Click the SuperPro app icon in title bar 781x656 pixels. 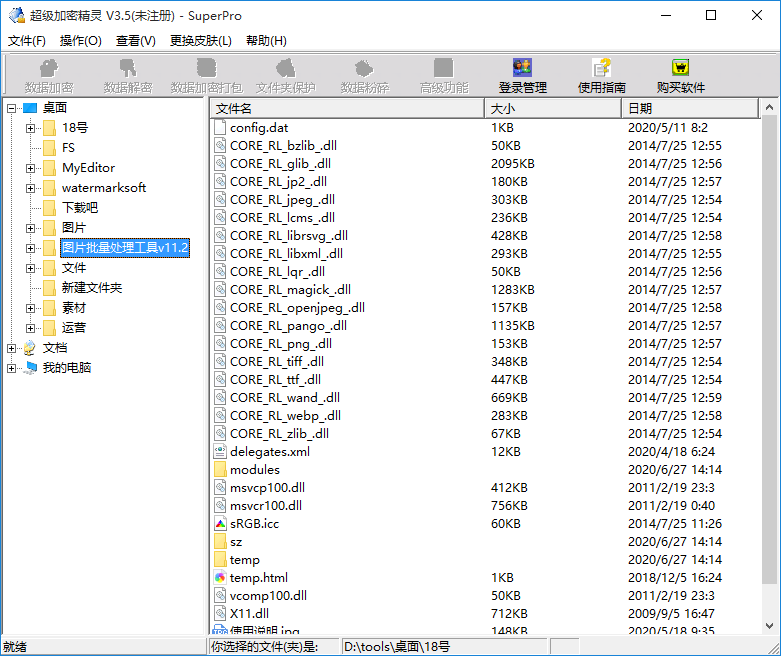click(16, 15)
